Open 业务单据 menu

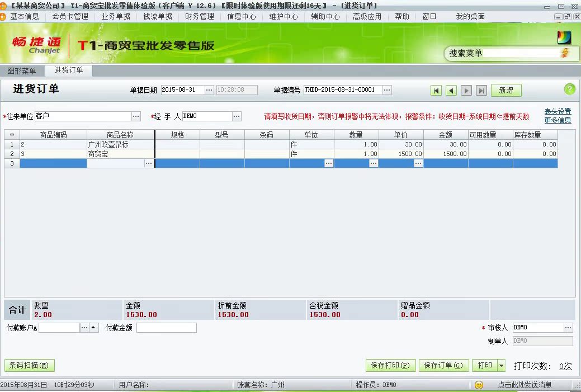click(x=116, y=16)
